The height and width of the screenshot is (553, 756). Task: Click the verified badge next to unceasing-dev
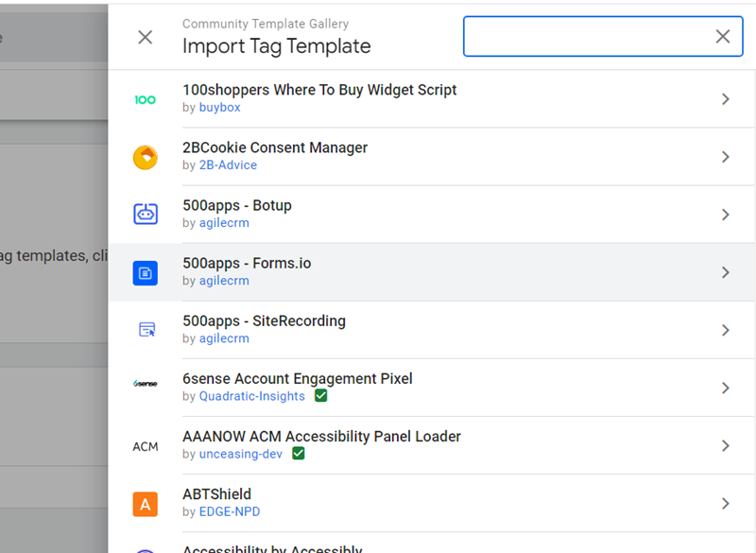pyautogui.click(x=299, y=454)
